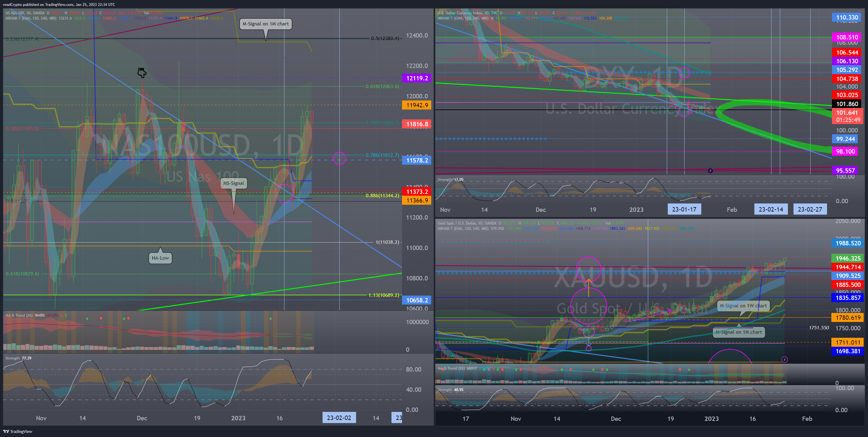Screen dimensions: 868x437
Task: Click the 0.618(12063.6) Fibonacci level label
Action: [382, 87]
